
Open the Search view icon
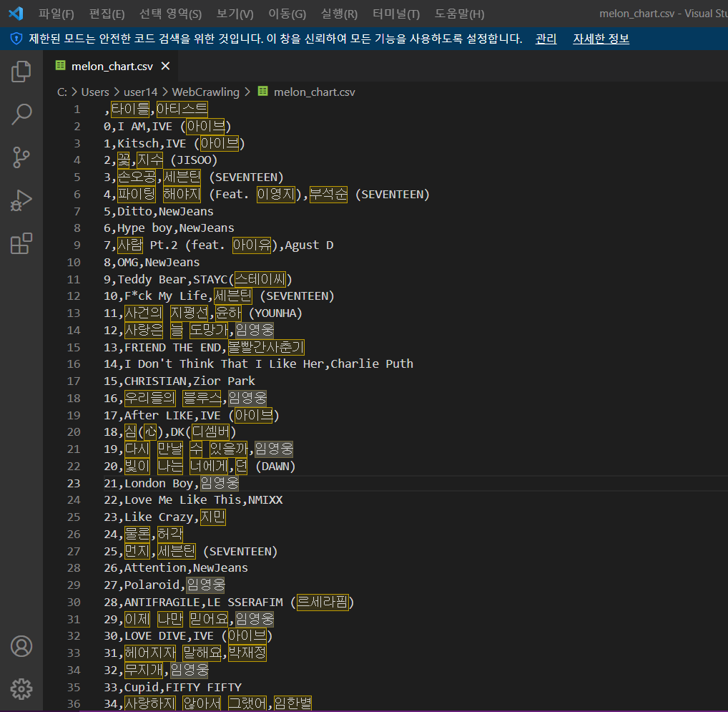(x=21, y=114)
